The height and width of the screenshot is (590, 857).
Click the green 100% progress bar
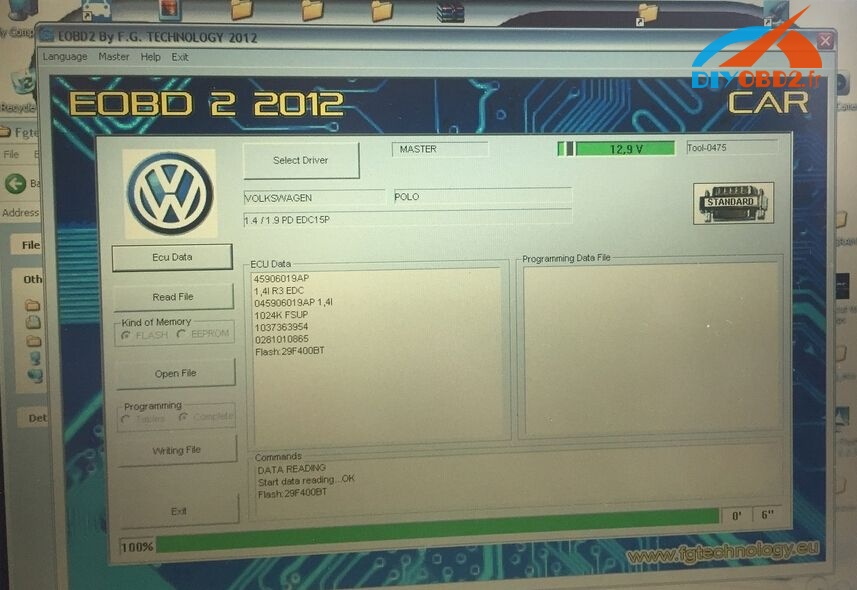pyautogui.click(x=437, y=529)
